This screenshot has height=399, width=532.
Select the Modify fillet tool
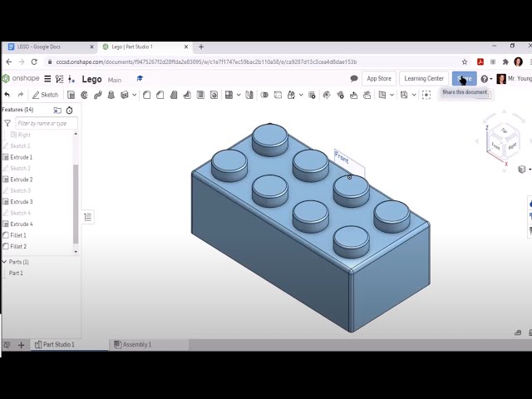[x=327, y=95]
